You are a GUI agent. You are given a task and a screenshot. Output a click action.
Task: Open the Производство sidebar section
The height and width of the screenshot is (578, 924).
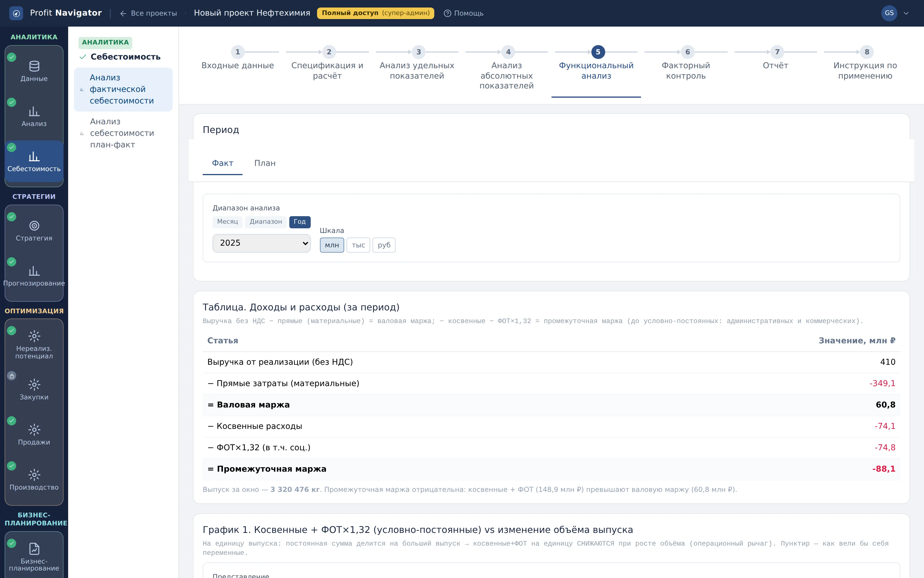pyautogui.click(x=34, y=479)
